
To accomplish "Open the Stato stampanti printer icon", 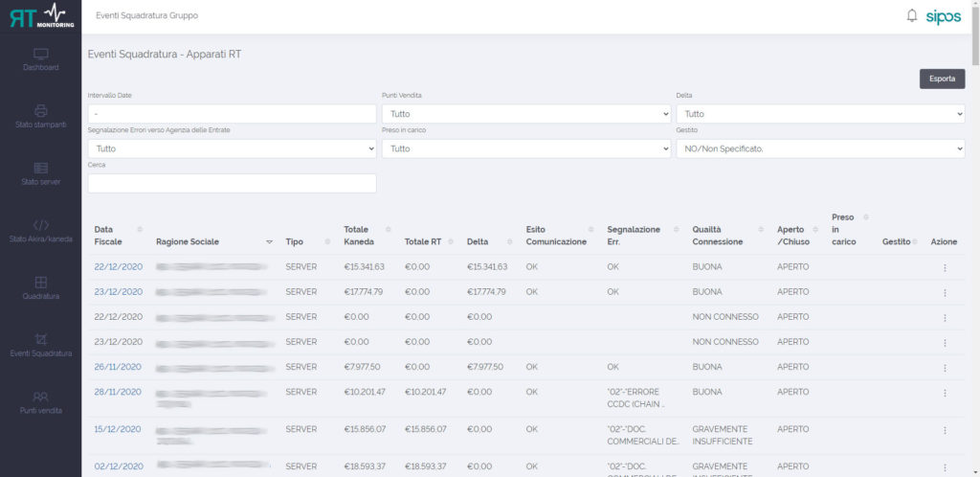I will pyautogui.click(x=41, y=111).
